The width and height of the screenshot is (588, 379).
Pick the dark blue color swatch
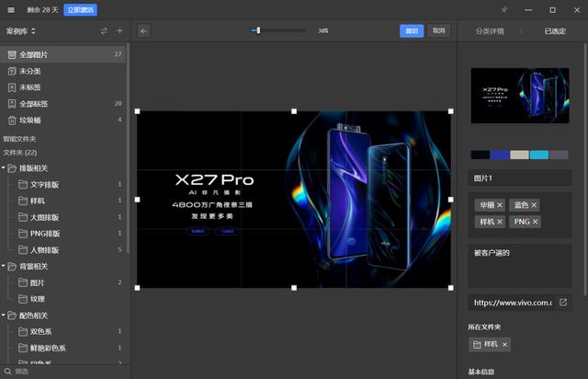click(500, 155)
